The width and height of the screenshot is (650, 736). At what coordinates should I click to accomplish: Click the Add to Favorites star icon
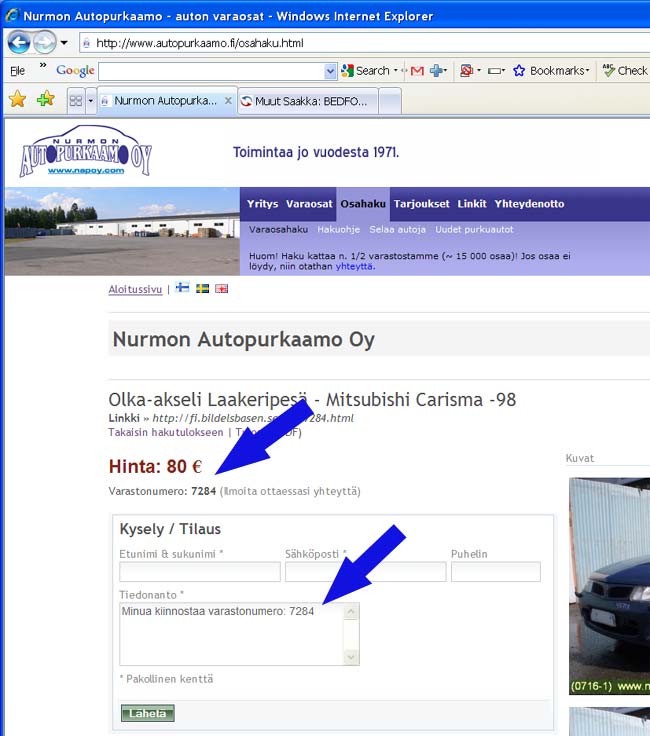[46, 99]
